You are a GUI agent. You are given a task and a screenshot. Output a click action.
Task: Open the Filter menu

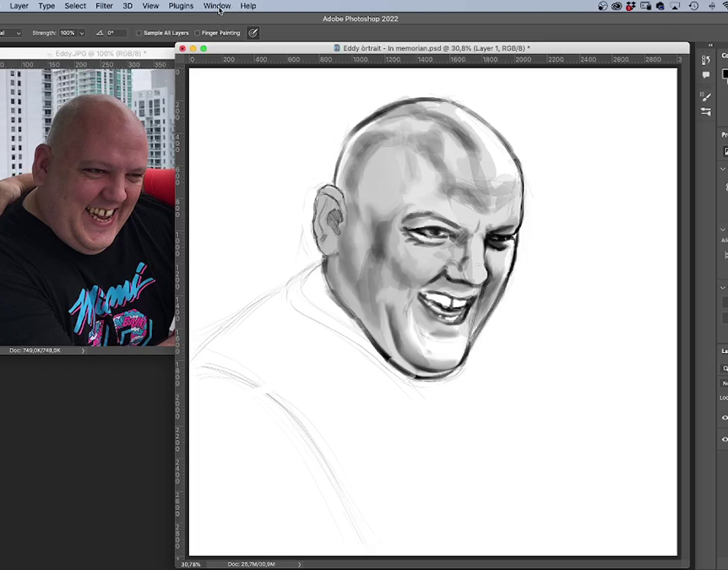(104, 6)
